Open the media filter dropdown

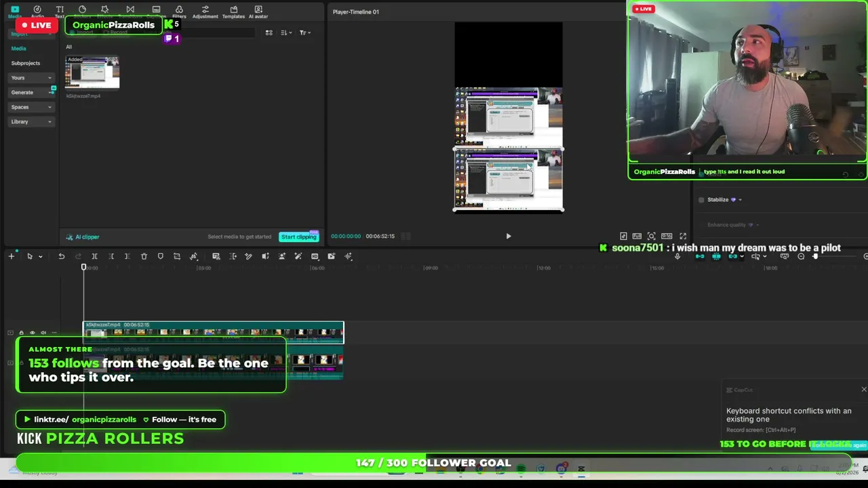[x=304, y=33]
